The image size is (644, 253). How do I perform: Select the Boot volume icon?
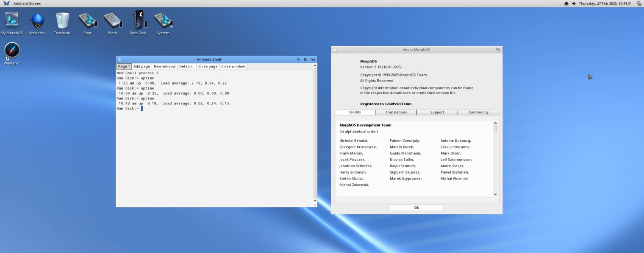click(x=87, y=23)
